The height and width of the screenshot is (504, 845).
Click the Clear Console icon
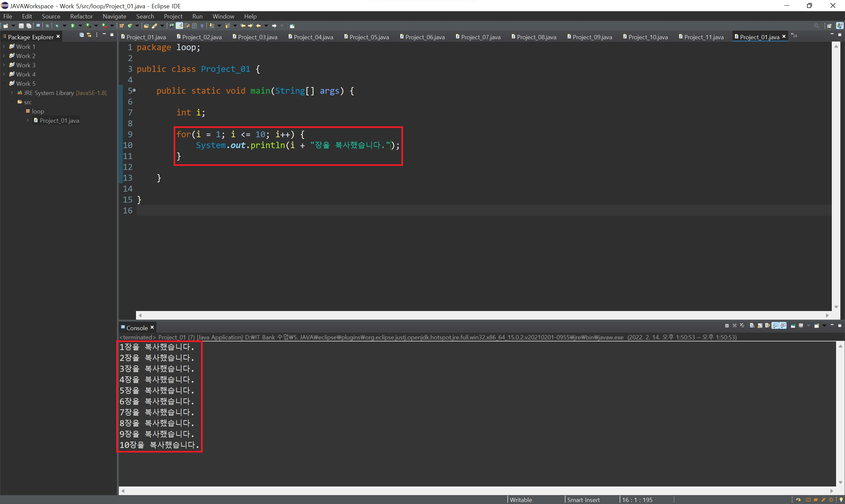click(x=752, y=326)
